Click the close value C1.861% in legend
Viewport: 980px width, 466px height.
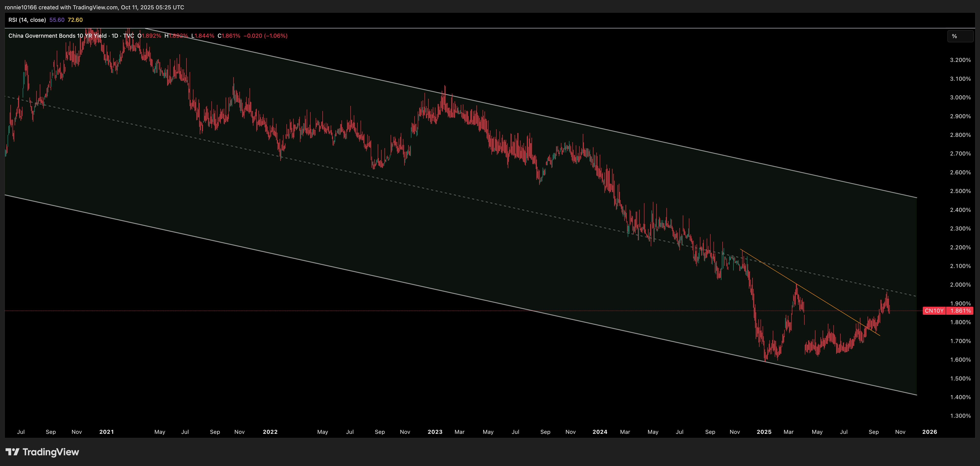click(229, 36)
